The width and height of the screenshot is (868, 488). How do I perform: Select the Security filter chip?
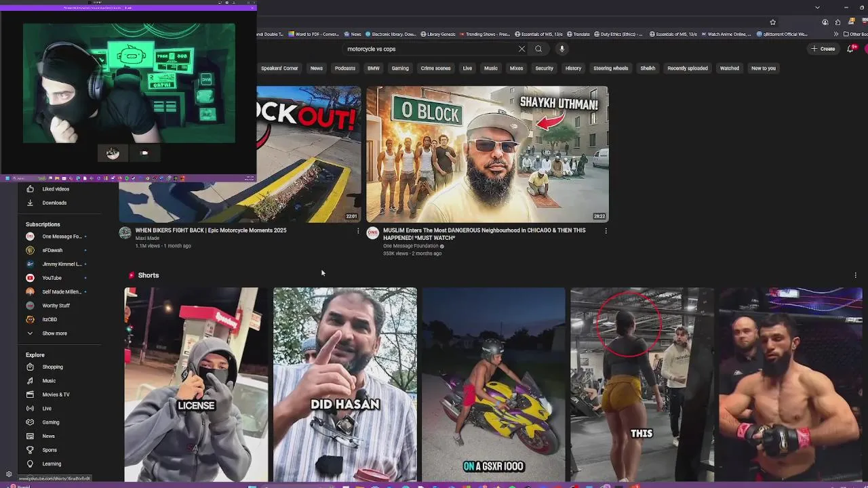click(544, 68)
